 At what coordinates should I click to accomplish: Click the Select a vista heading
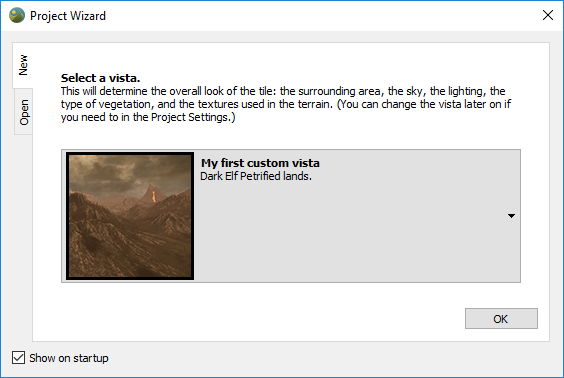tap(100, 78)
